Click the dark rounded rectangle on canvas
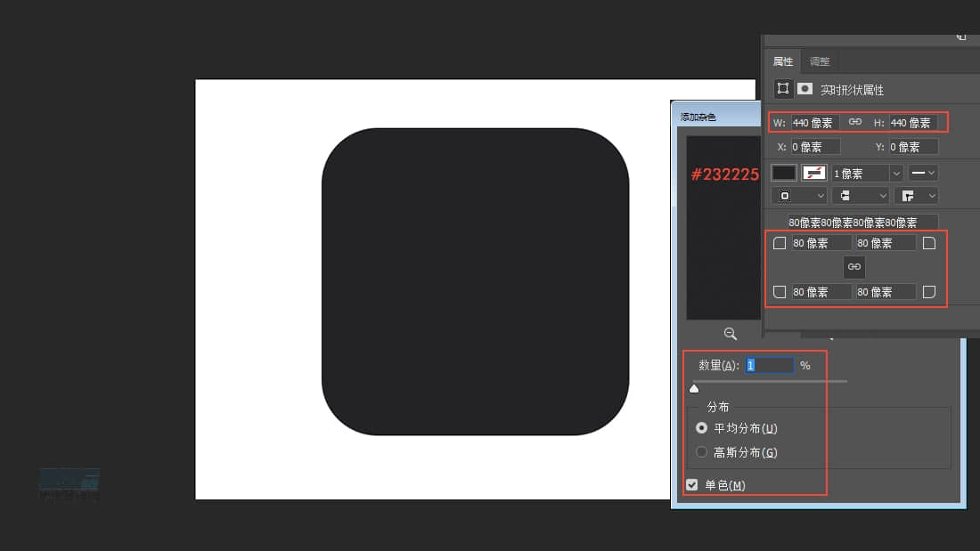The height and width of the screenshot is (551, 980). point(475,281)
